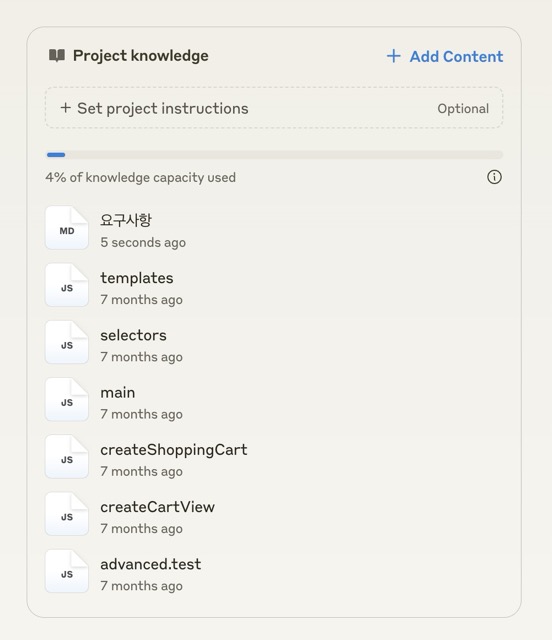Select the selectors file name
The width and height of the screenshot is (552, 640).
click(134, 335)
